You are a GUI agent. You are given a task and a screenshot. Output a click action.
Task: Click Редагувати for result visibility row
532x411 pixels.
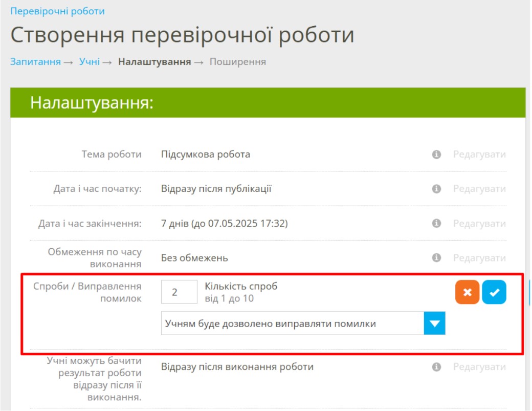pyautogui.click(x=479, y=367)
